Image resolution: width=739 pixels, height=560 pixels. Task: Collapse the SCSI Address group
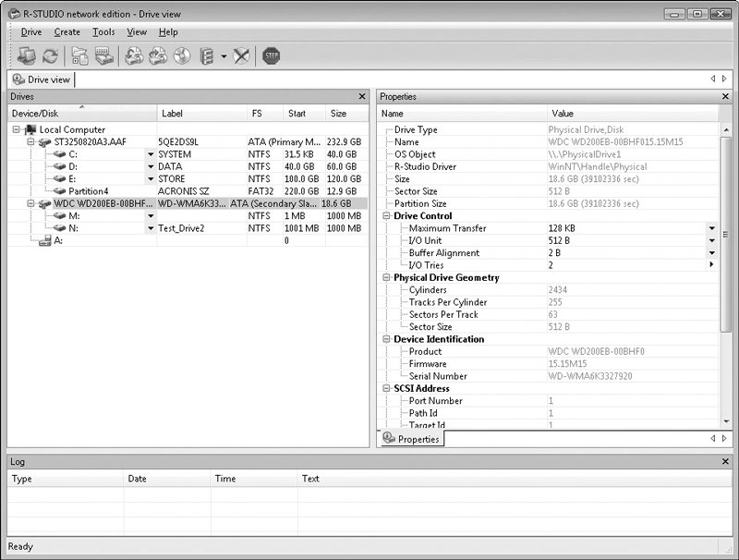[386, 388]
